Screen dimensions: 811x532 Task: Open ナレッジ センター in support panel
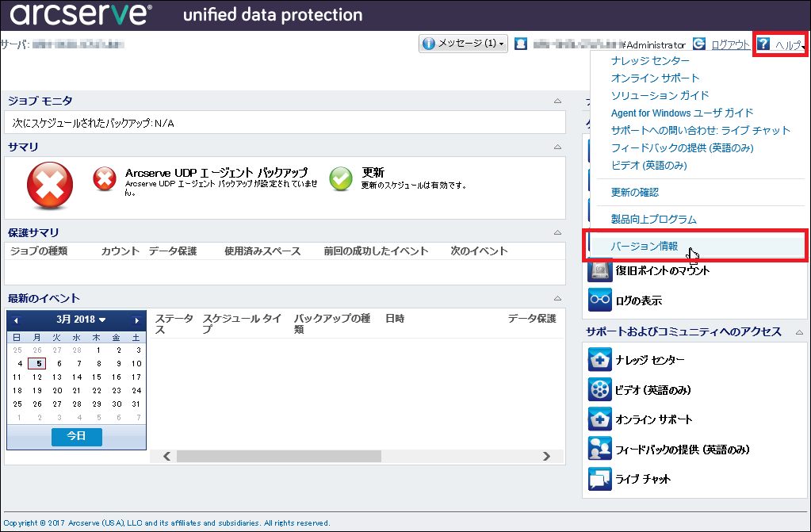coord(649,360)
